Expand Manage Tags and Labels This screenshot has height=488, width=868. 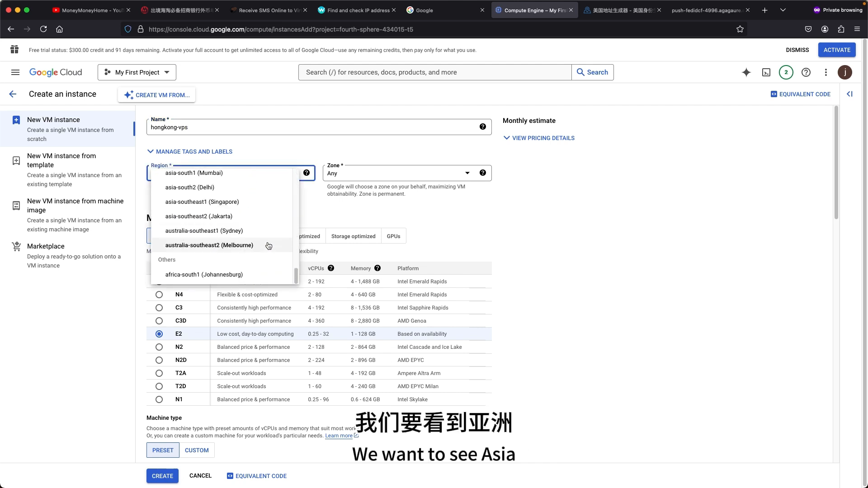pos(189,152)
